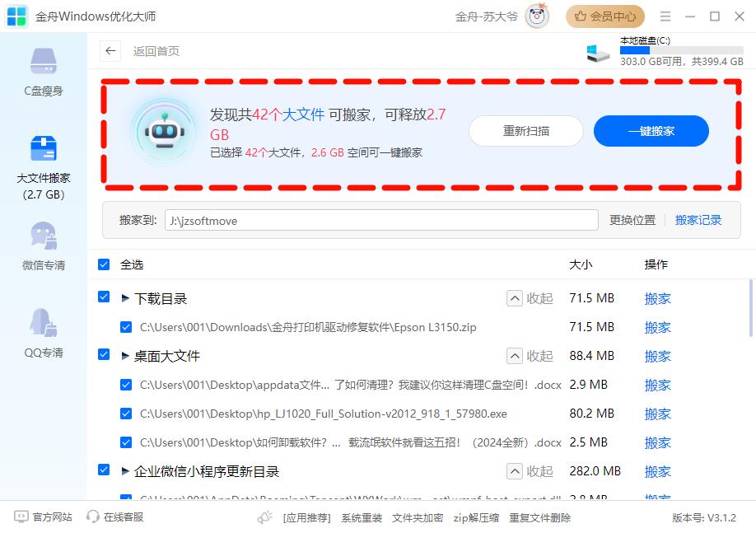
Task: Select the 大文件搬家 sidebar icon
Action: 44,151
